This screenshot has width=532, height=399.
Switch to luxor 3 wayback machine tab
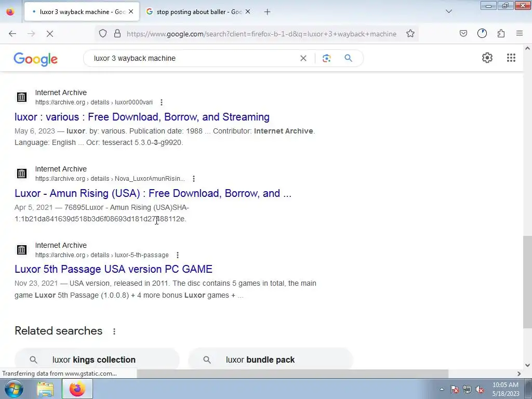[82, 11]
